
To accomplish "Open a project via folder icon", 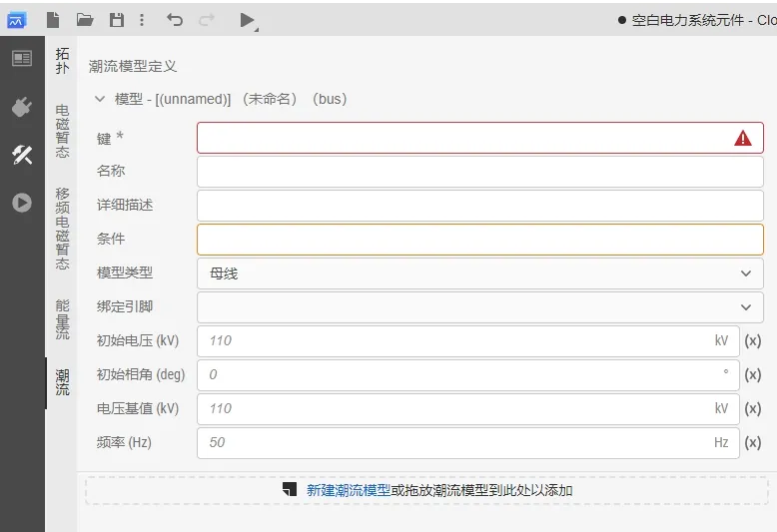I will pyautogui.click(x=85, y=20).
